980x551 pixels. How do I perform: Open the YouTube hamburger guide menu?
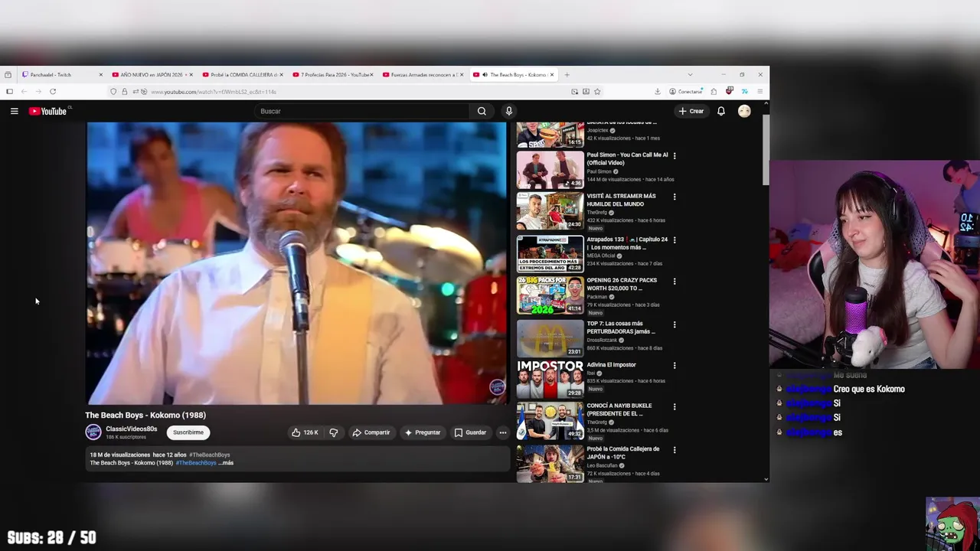14,111
